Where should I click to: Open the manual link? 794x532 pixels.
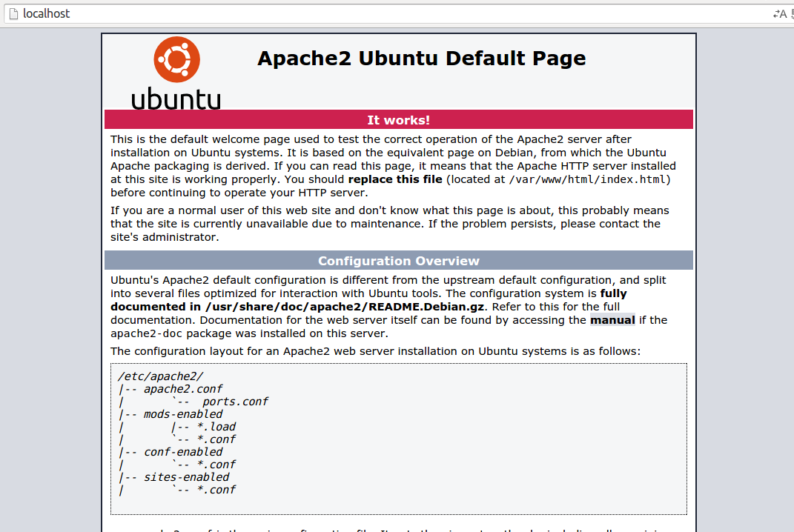click(612, 320)
